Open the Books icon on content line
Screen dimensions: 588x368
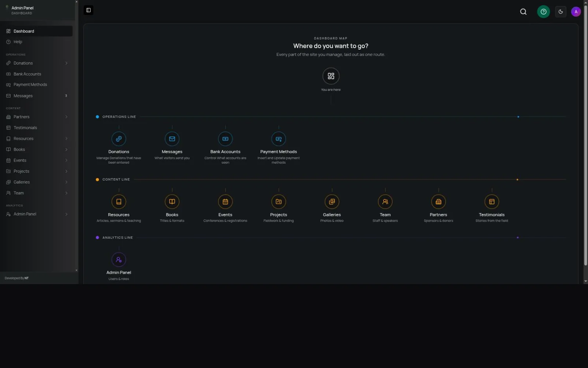pyautogui.click(x=172, y=202)
